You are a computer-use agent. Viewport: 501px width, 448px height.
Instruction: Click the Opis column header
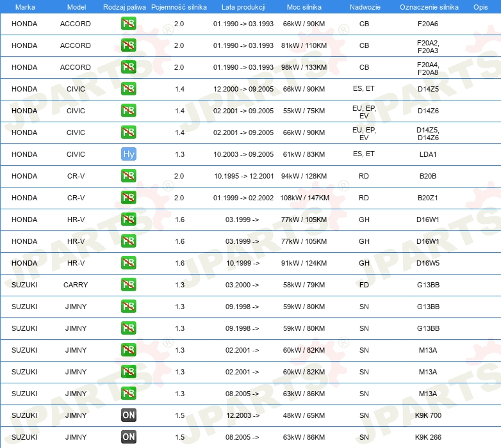click(480, 7)
